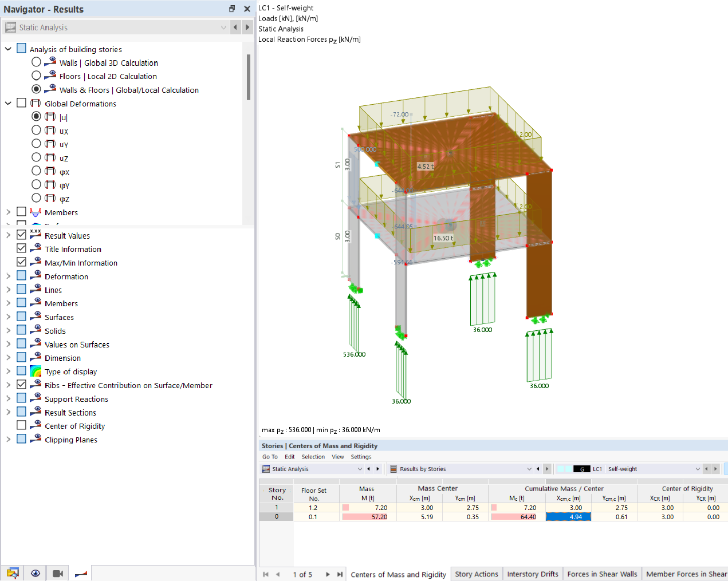728x581 pixels.
Task: Uncheck Max/Min Information checkbox
Action: (21, 262)
